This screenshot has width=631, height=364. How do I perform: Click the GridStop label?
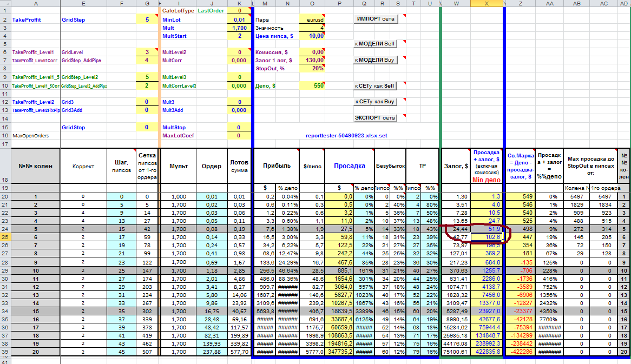[x=73, y=128]
